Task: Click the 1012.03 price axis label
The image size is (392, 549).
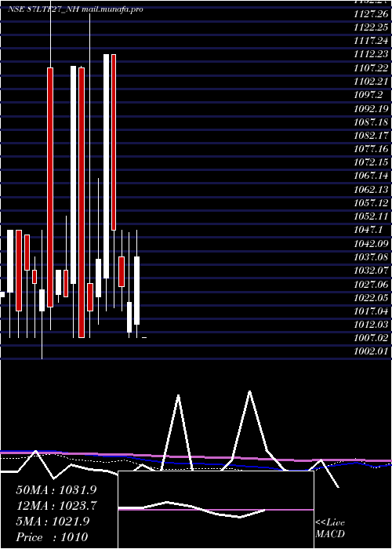Action: click(x=371, y=325)
